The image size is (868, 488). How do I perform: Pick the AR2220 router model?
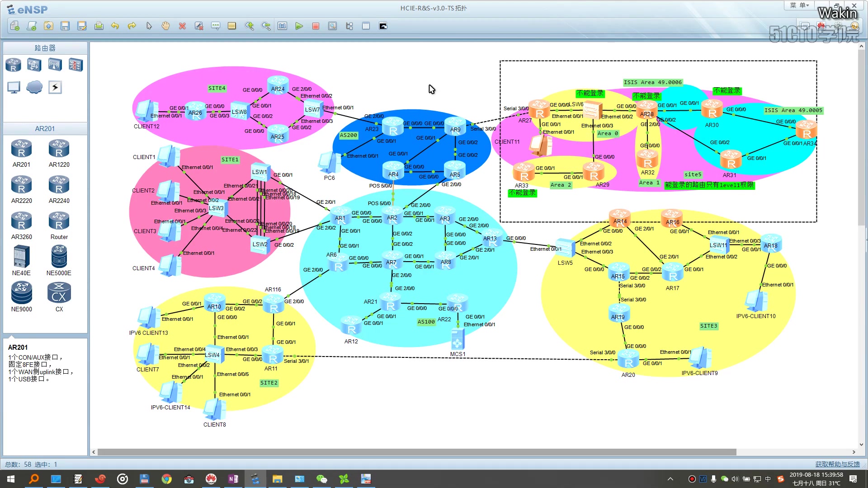click(x=21, y=190)
